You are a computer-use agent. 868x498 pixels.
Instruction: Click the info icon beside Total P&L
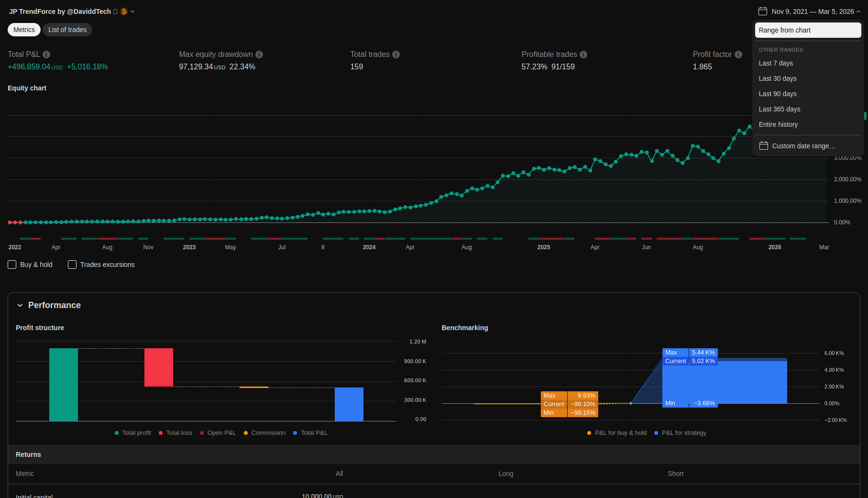[x=46, y=55]
